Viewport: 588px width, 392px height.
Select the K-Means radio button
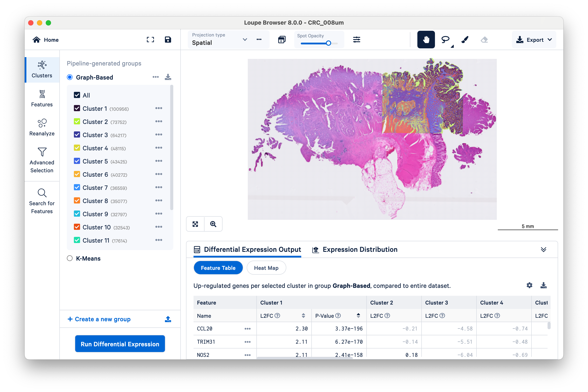[x=70, y=258]
